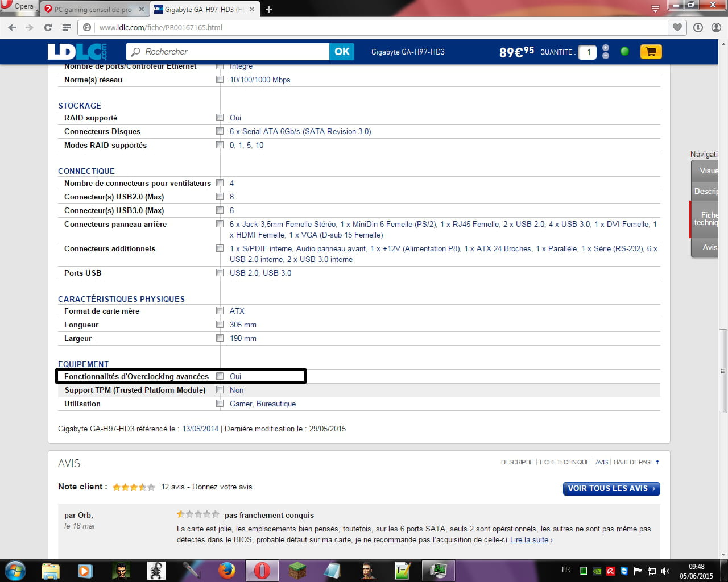
Task: Launch the media player taskbar icon
Action: [x=85, y=570]
